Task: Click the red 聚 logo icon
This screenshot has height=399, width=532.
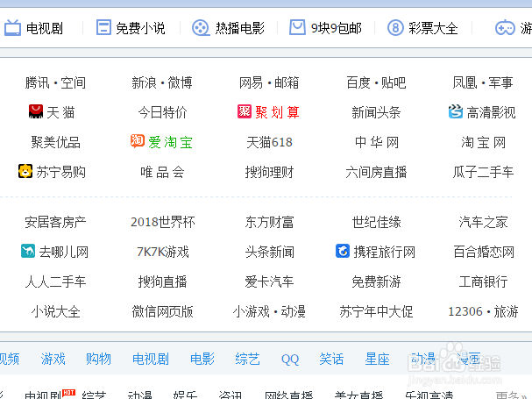Action: coord(245,111)
